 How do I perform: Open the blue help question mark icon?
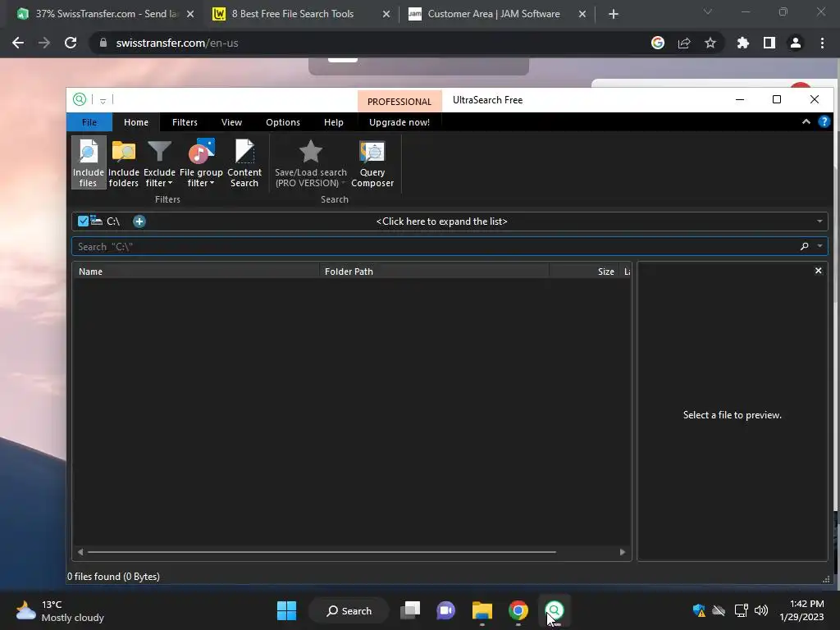(x=824, y=122)
